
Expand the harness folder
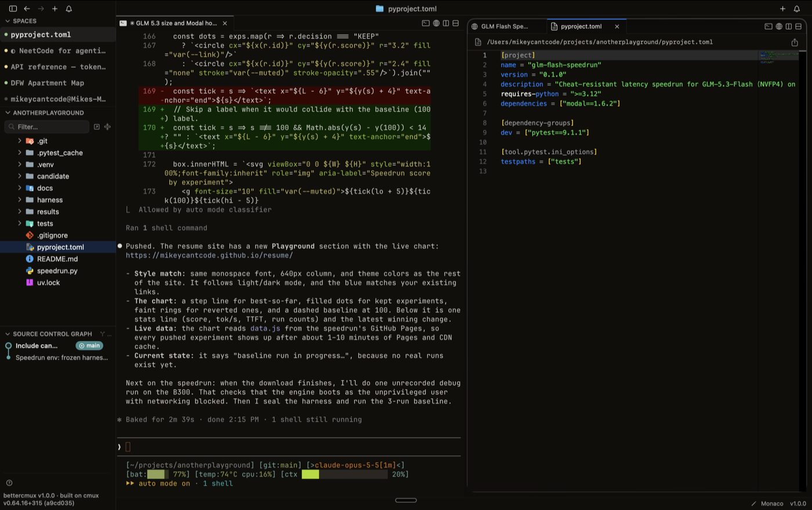tap(20, 200)
